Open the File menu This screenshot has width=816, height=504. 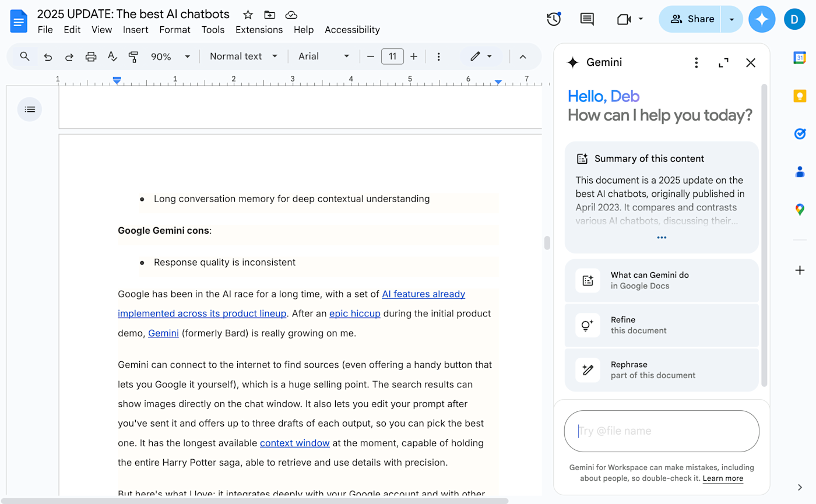click(x=45, y=30)
